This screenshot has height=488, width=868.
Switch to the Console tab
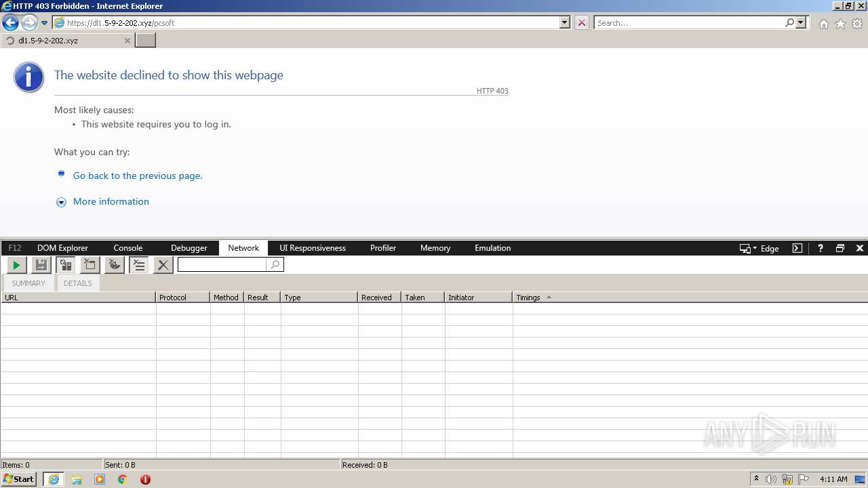click(x=127, y=248)
